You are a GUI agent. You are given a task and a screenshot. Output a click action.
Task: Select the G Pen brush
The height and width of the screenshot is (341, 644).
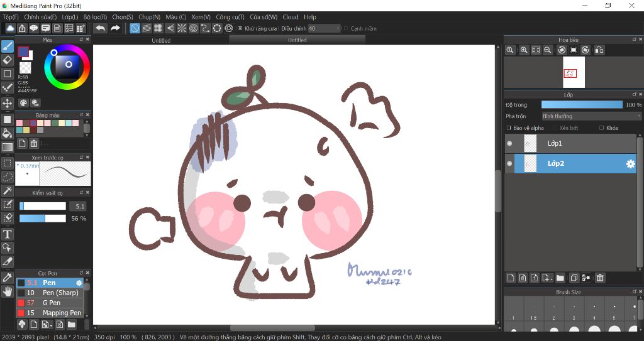pos(52,303)
